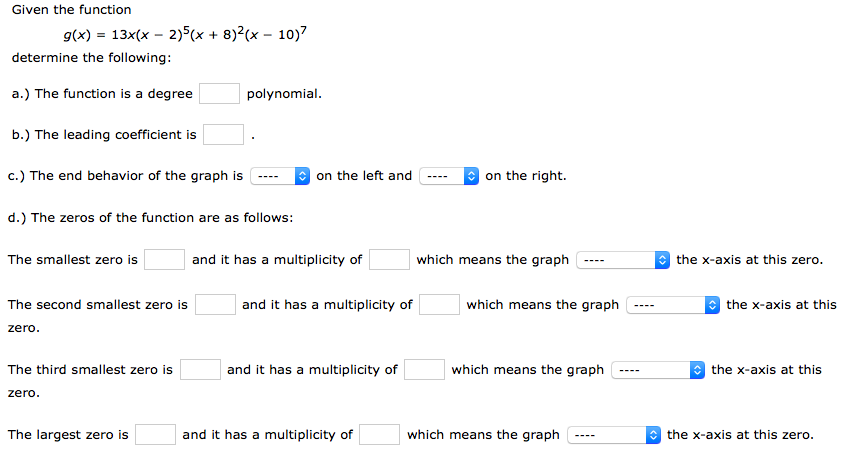Click the second smallest zero input field

coord(215,304)
